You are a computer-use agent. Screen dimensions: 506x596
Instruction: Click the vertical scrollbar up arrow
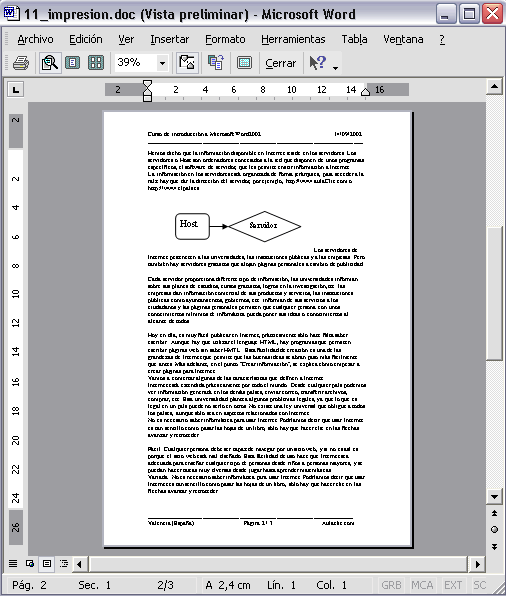(494, 87)
